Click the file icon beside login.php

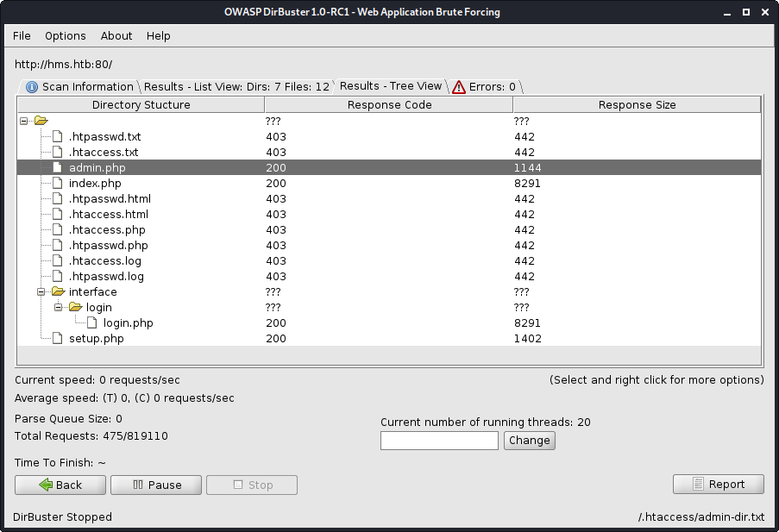[x=92, y=322]
